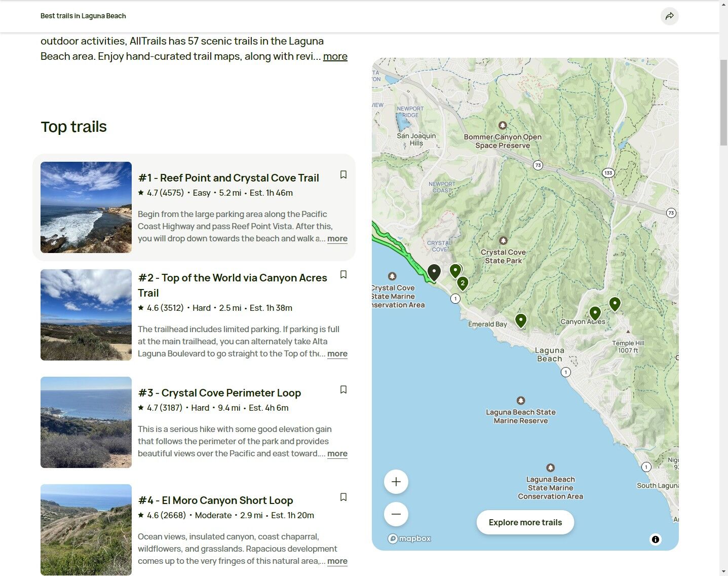Click the share arrow icon in the header
This screenshot has width=728, height=576.
[669, 16]
